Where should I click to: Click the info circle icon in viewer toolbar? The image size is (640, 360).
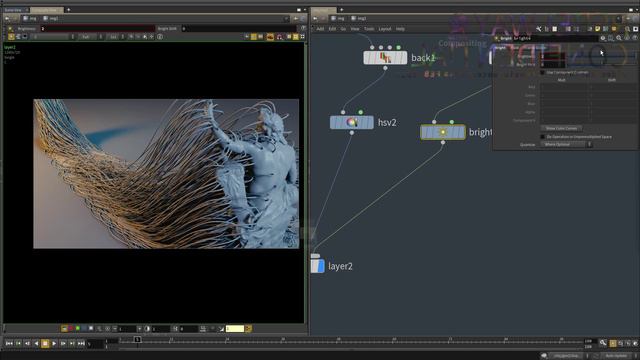160,37
